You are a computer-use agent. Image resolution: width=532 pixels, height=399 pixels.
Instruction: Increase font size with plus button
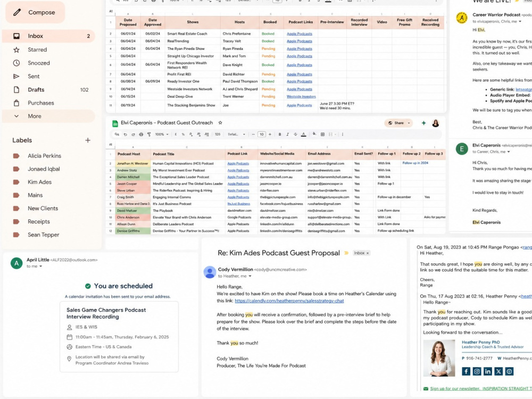pyautogui.click(x=270, y=135)
